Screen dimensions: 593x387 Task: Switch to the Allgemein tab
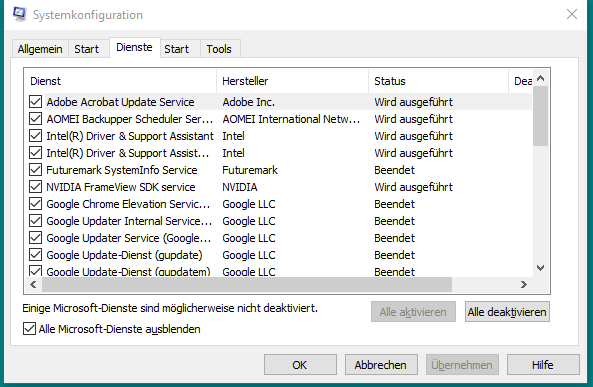click(x=40, y=49)
